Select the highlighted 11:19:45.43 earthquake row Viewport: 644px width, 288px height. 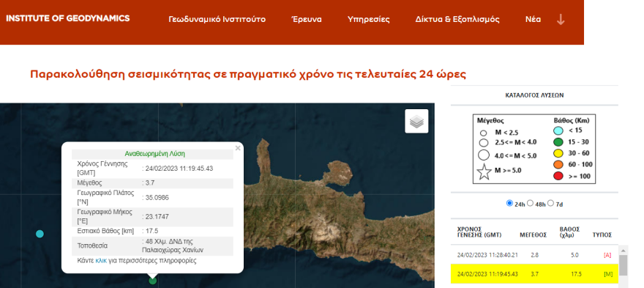[535, 274]
